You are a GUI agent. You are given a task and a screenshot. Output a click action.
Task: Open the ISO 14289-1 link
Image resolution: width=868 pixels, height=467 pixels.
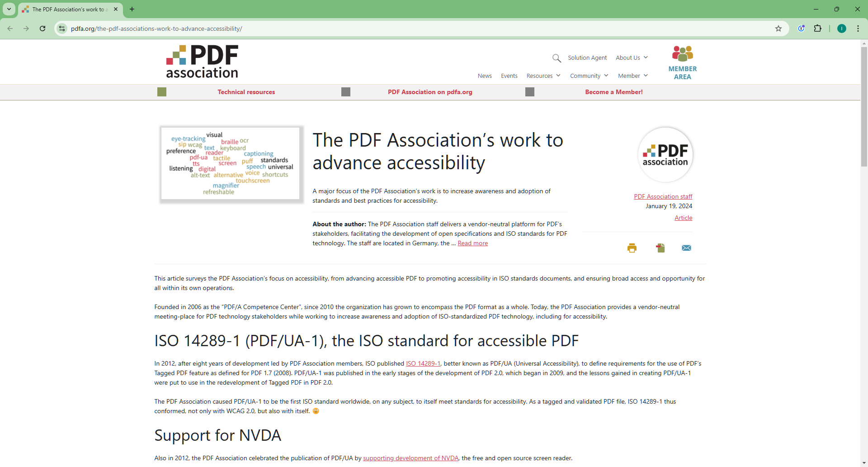tap(423, 363)
